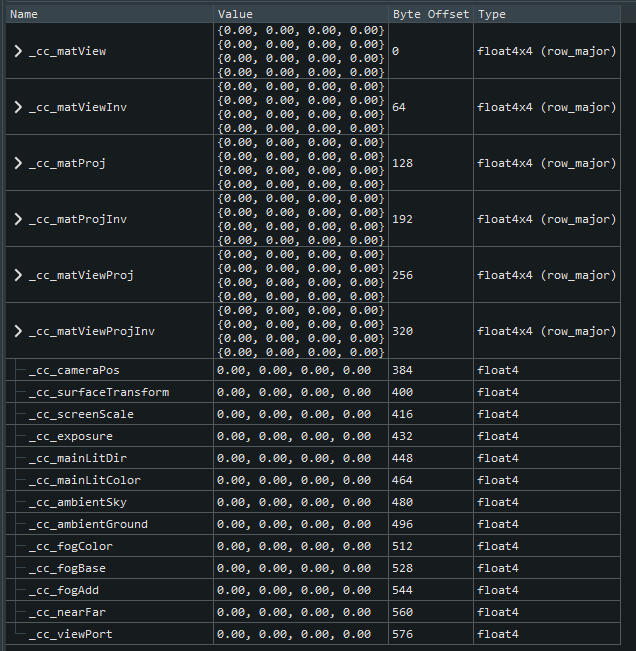The width and height of the screenshot is (636, 651).
Task: Select the _cc_cameraPos variable row
Action: pos(74,370)
